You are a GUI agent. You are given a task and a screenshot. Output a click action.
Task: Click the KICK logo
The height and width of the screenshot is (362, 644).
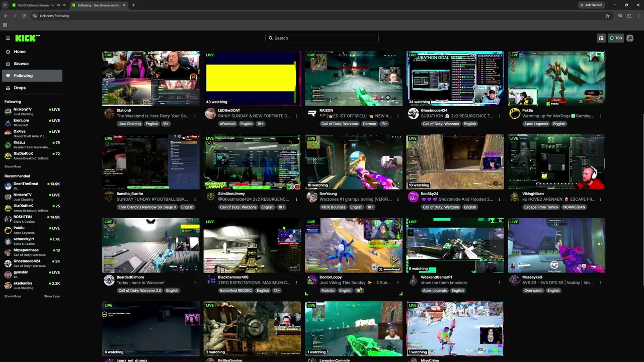[x=27, y=38]
